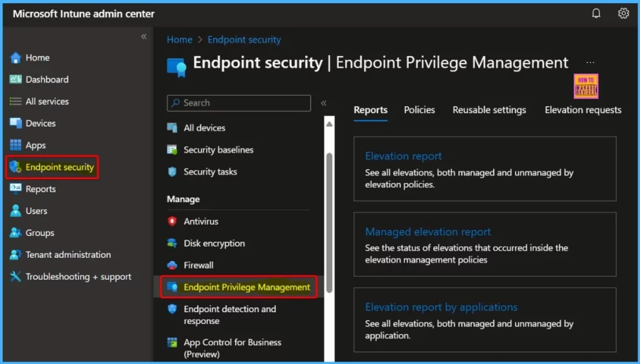The image size is (640, 364).
Task: Open Disk encryption under Manage
Action: point(214,243)
